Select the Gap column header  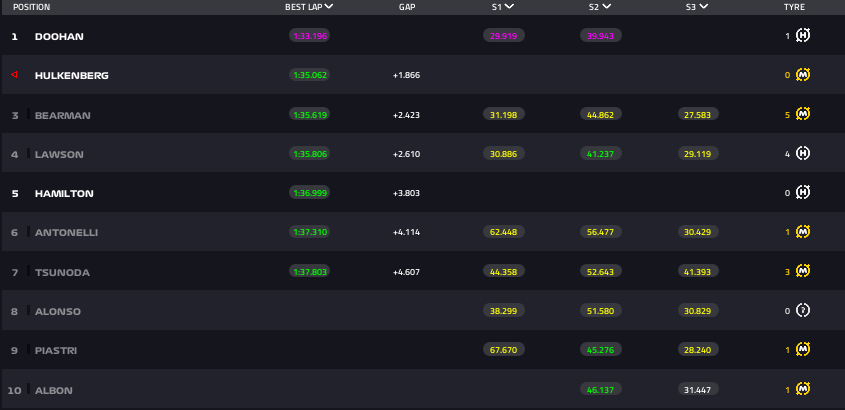tap(407, 6)
